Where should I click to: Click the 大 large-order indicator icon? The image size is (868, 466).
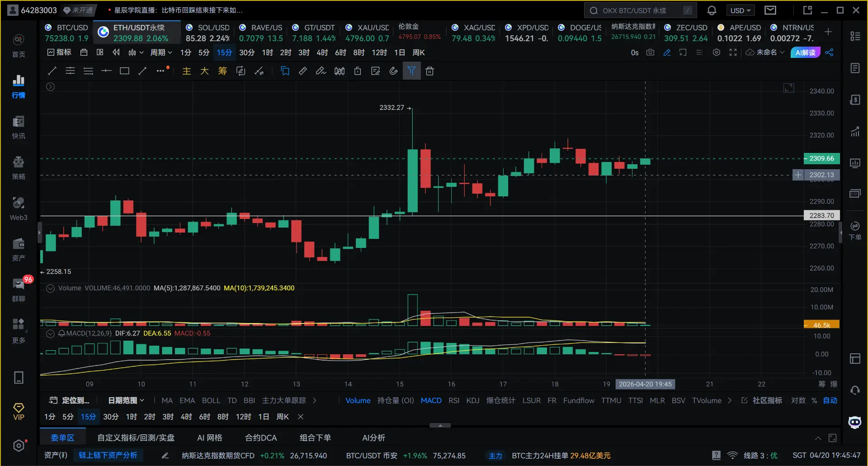pos(204,71)
